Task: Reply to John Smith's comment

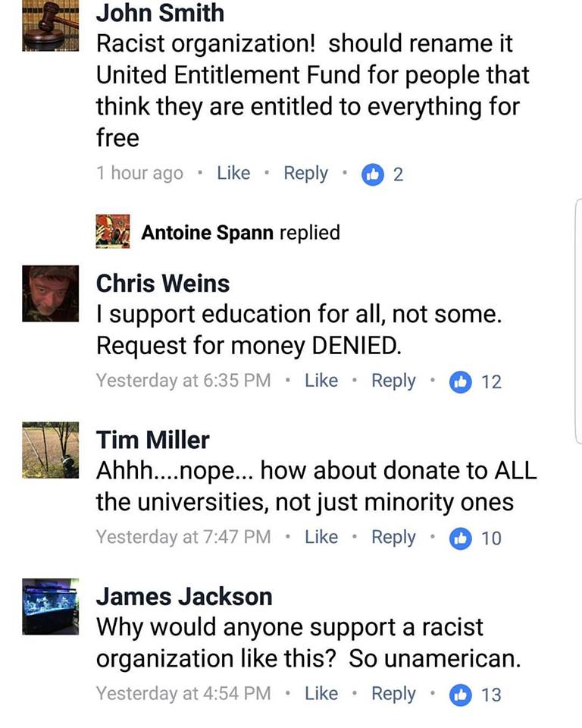Action: (x=306, y=174)
